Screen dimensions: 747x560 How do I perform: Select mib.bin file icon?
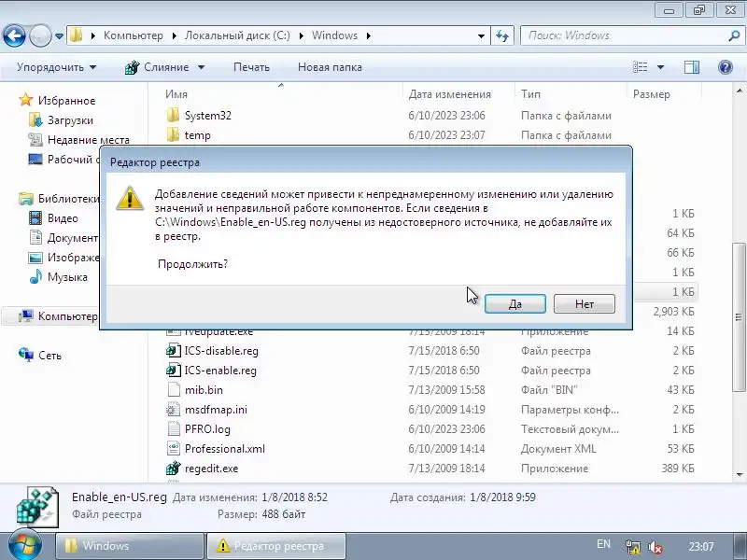(174, 389)
